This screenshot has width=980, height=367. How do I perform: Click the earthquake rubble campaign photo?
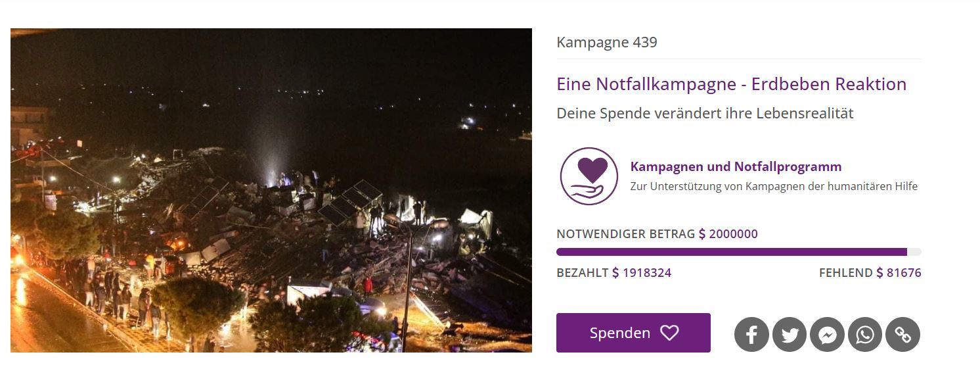pyautogui.click(x=271, y=190)
